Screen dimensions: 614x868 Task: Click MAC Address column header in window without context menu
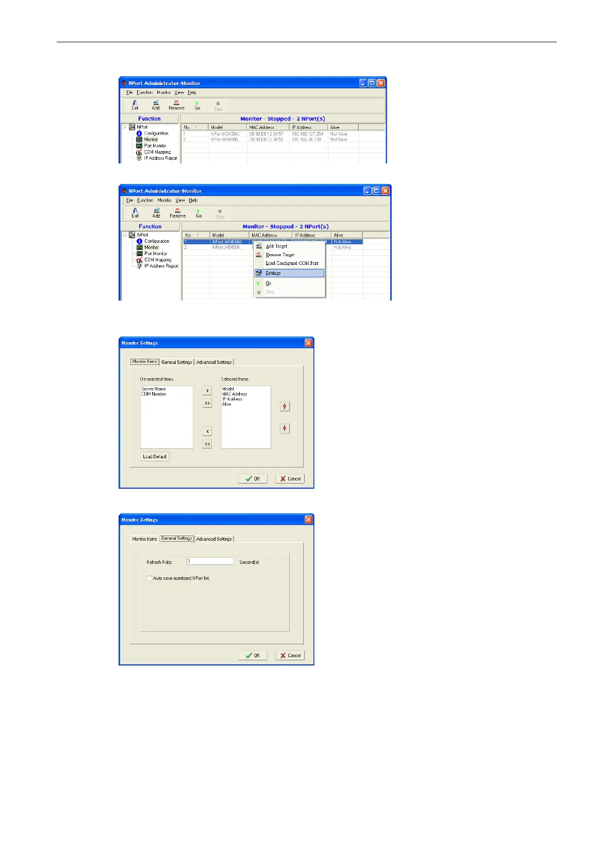pos(268,127)
